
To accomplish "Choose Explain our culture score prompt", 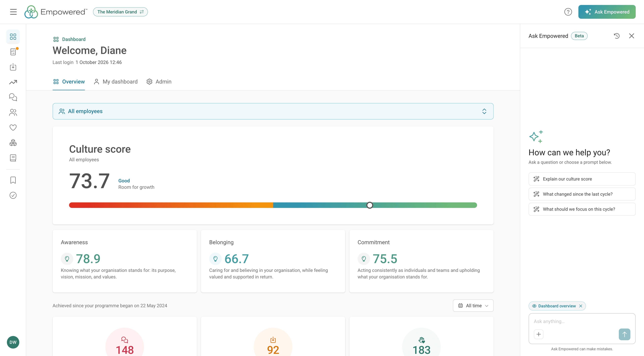I will [x=582, y=179].
